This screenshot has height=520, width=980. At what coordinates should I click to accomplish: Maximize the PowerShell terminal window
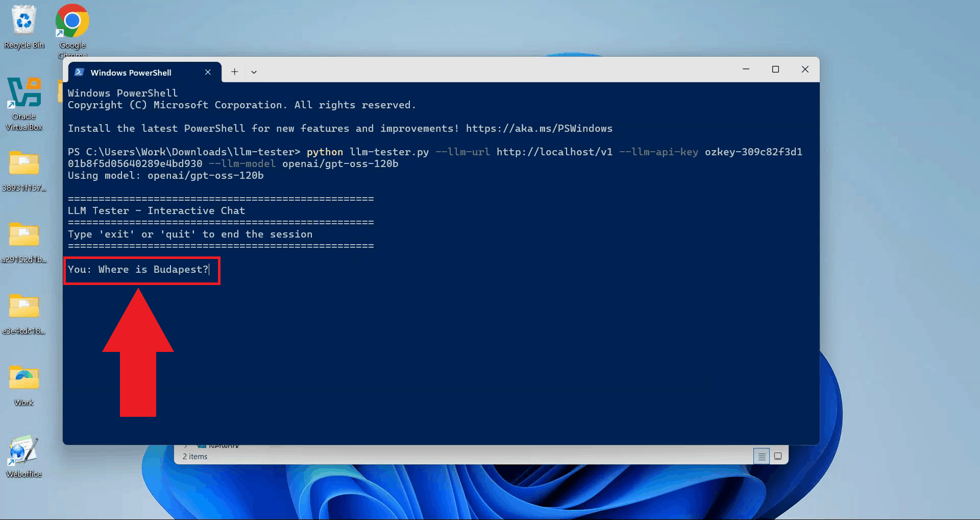pos(775,69)
